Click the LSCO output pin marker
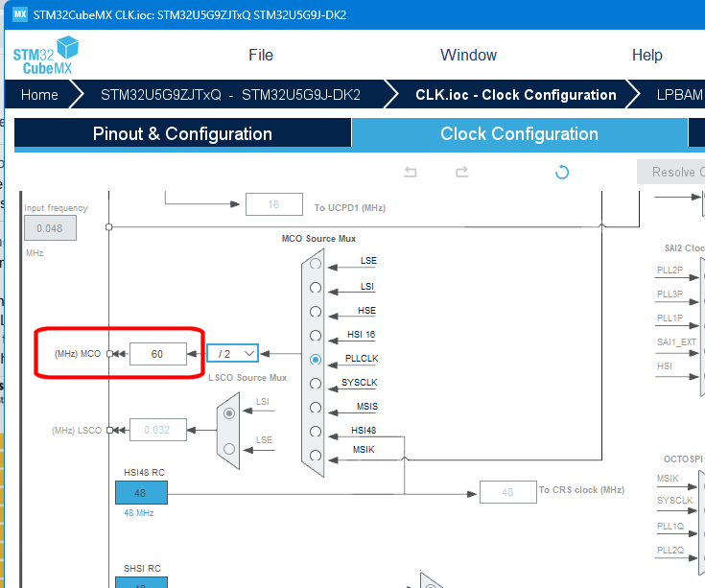The height and width of the screenshot is (588, 705). [109, 431]
